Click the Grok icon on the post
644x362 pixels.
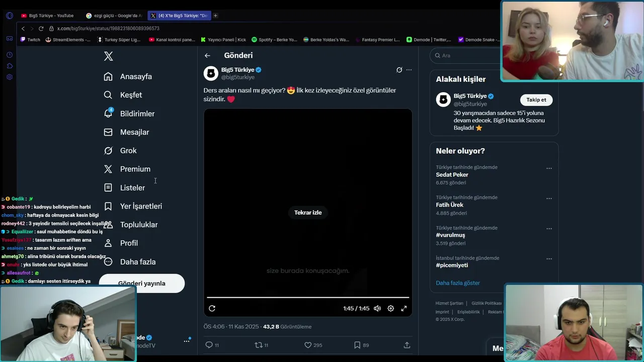[399, 70]
